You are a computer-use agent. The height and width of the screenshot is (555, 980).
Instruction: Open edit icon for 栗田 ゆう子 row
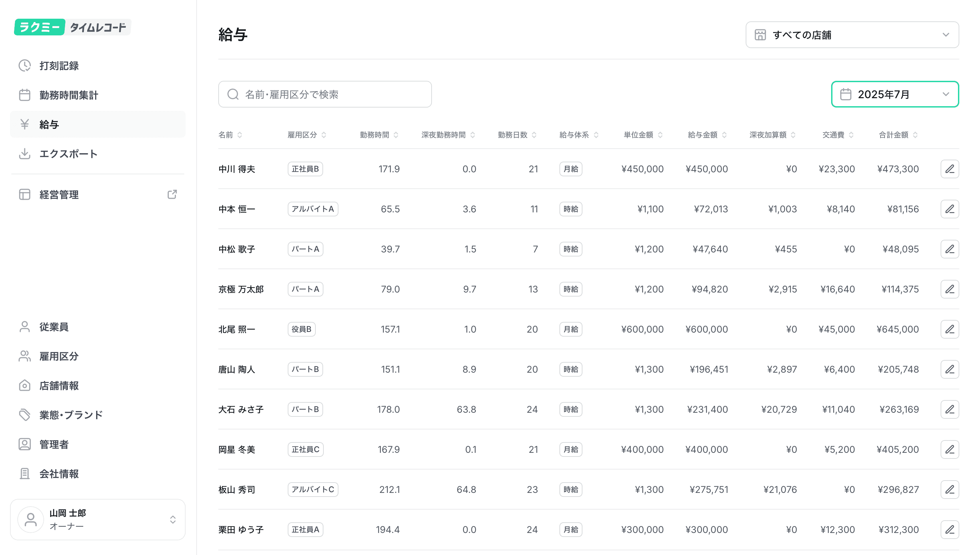[949, 530]
